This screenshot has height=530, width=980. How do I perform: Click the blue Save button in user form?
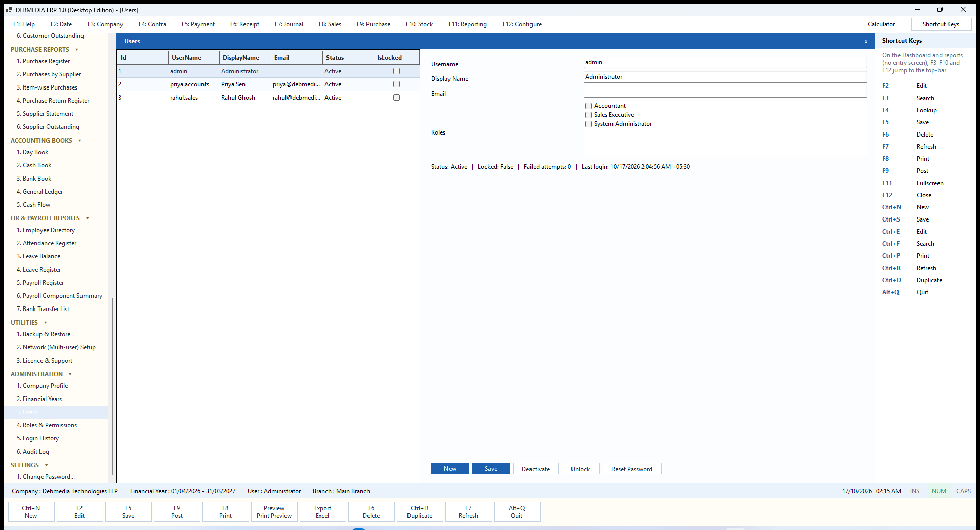(x=491, y=469)
